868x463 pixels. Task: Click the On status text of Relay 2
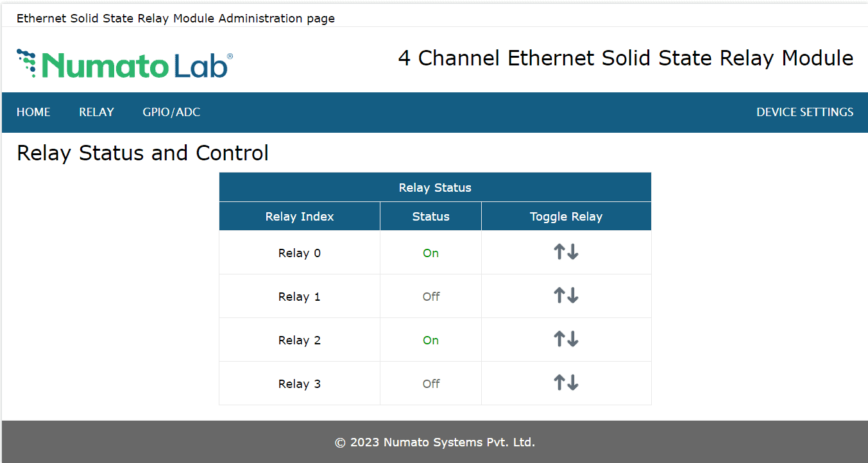point(430,341)
